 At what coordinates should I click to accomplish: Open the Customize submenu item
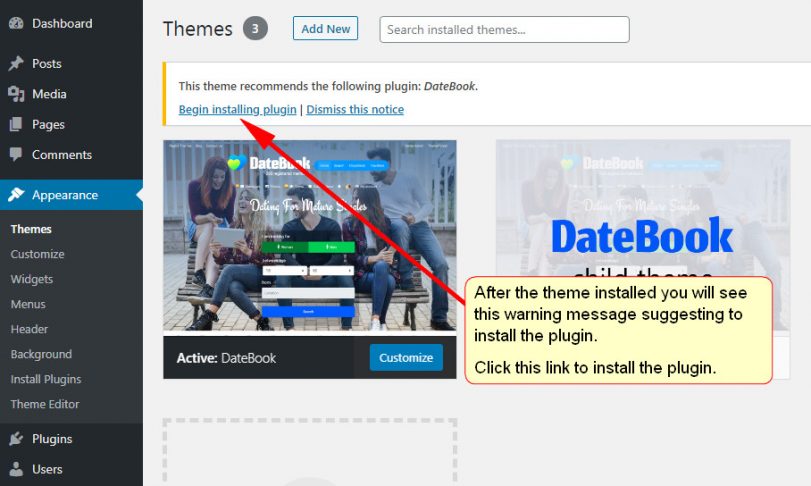pyautogui.click(x=37, y=254)
